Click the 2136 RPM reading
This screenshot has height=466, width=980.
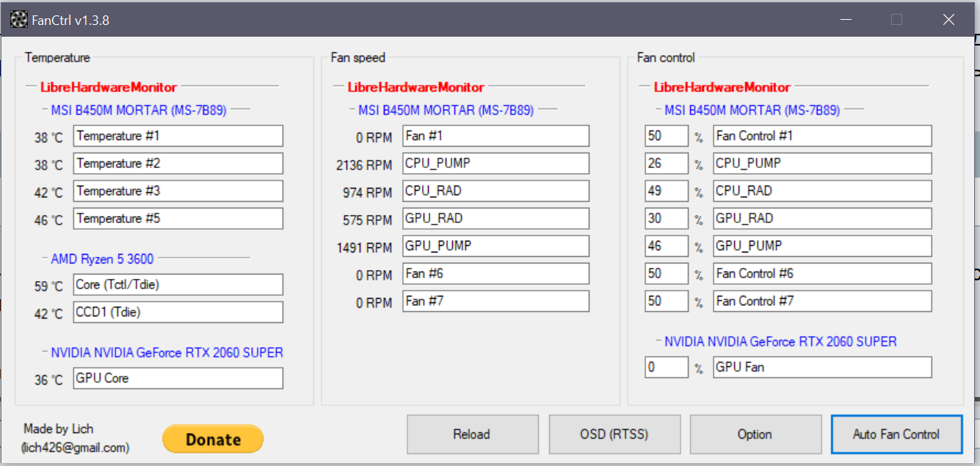tap(364, 165)
